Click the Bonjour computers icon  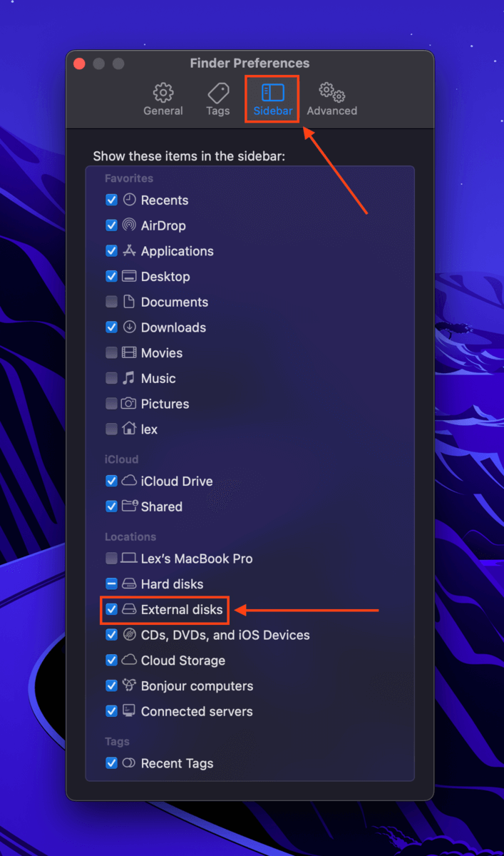pyautogui.click(x=129, y=686)
